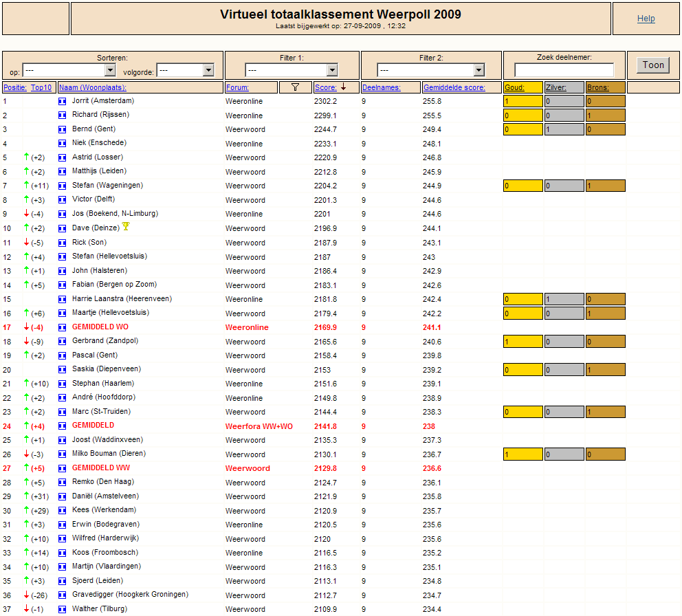Viewport: 682px width, 616px height.
Task: Click the Zoek deelnemer search field
Action: (564, 69)
